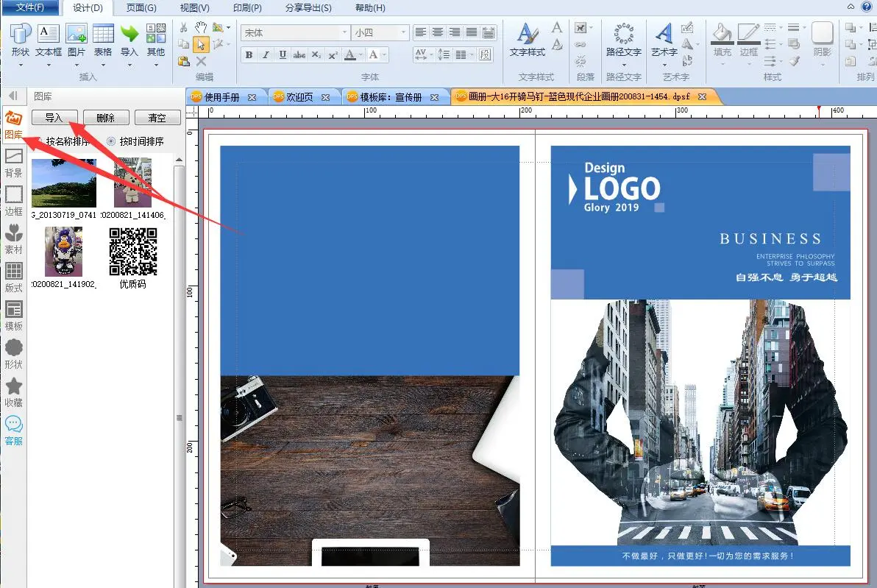The image size is (877, 588).
Task: Insert a 图片 picture from ribbon
Action: coord(76,40)
